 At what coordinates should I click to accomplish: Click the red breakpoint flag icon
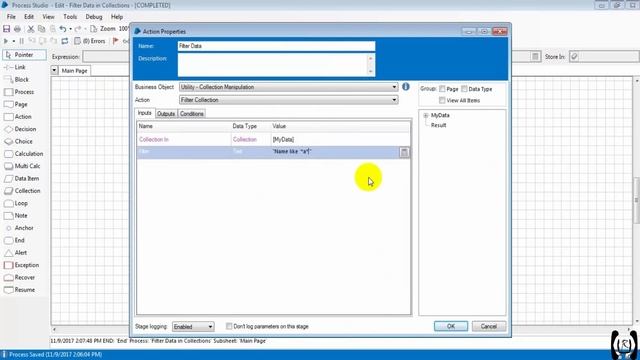tap(116, 41)
